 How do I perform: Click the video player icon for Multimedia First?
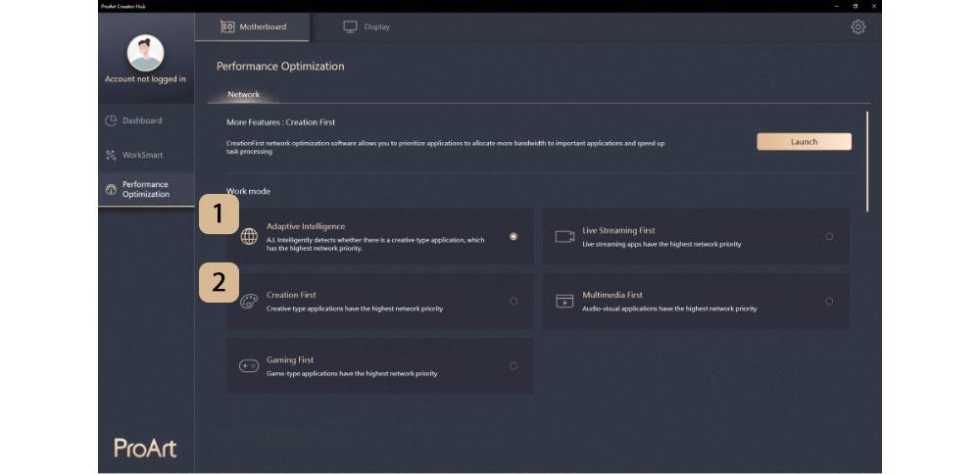[x=564, y=301]
